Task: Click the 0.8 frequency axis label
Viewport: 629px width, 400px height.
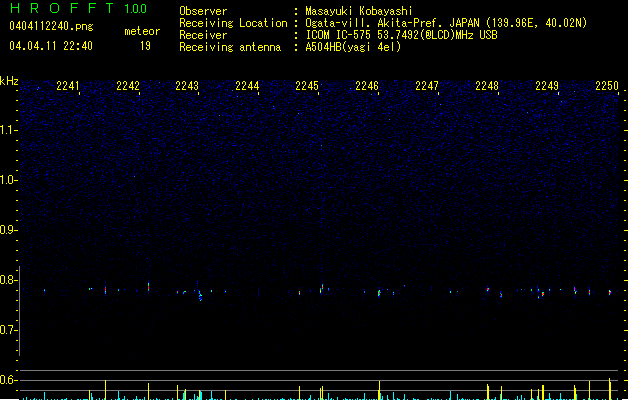Action: (x=7, y=280)
